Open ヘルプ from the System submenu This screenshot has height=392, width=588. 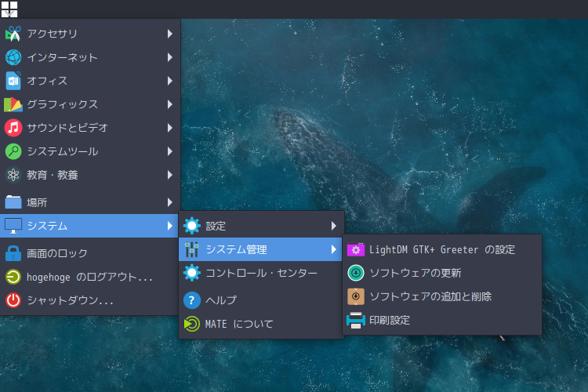(x=260, y=300)
